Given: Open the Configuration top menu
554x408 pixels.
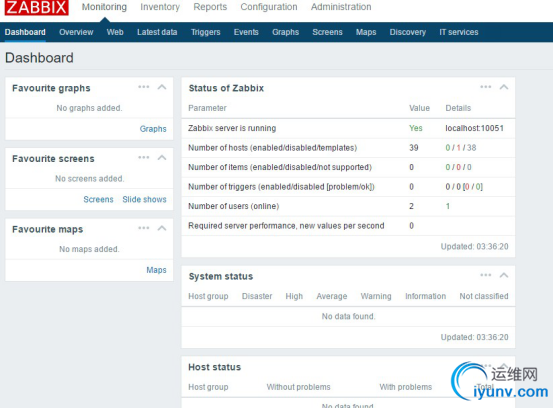Looking at the screenshot, I should (269, 7).
